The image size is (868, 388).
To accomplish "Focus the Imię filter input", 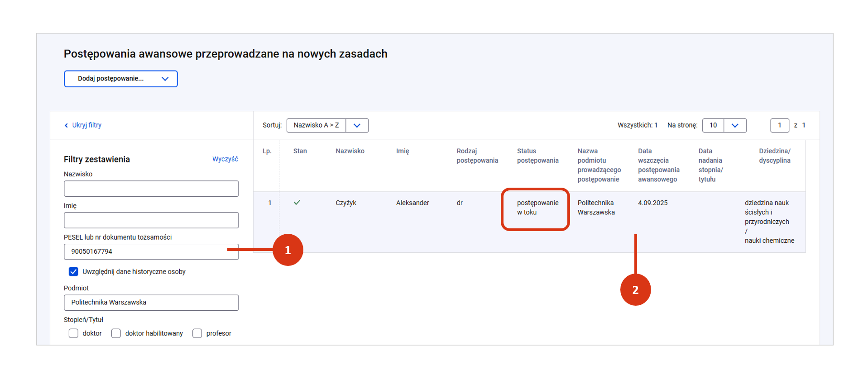I will coord(151,220).
